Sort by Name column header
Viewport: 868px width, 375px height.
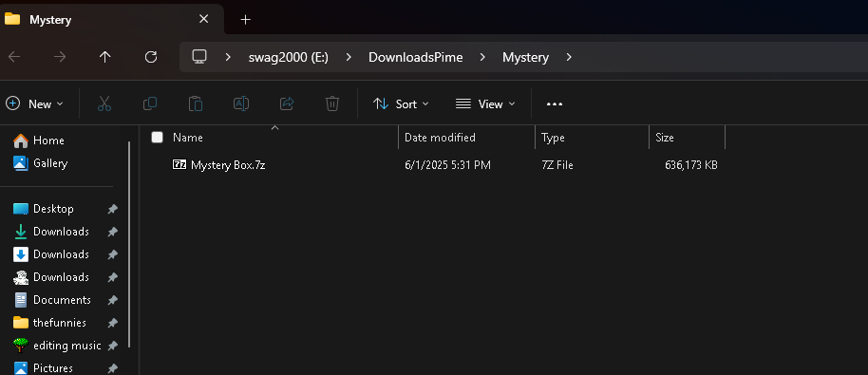click(x=188, y=138)
